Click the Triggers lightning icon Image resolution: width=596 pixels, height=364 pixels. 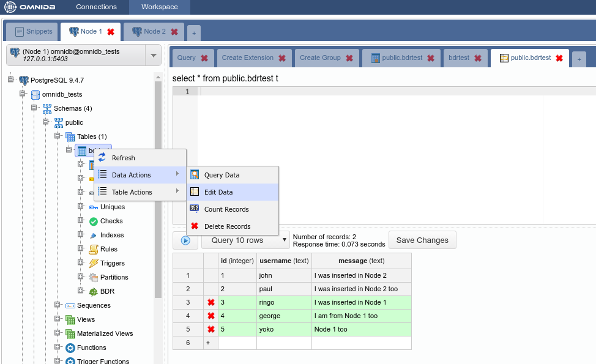94,263
